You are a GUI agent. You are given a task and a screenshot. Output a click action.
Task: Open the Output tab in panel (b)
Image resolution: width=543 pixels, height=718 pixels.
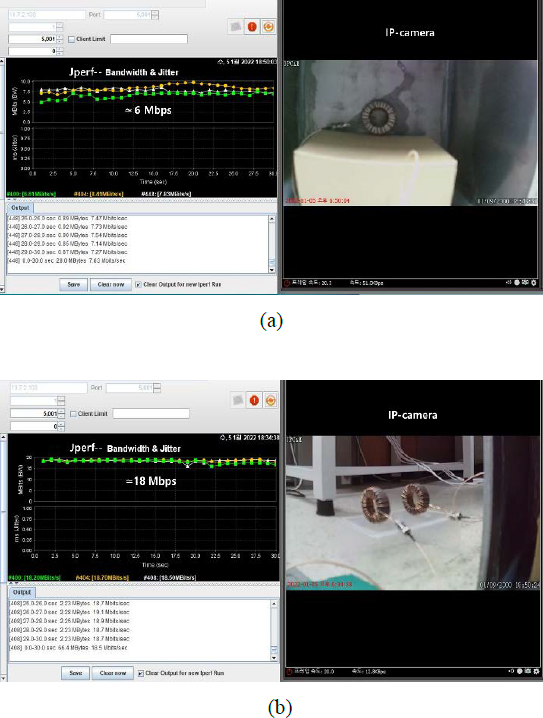(x=22, y=592)
